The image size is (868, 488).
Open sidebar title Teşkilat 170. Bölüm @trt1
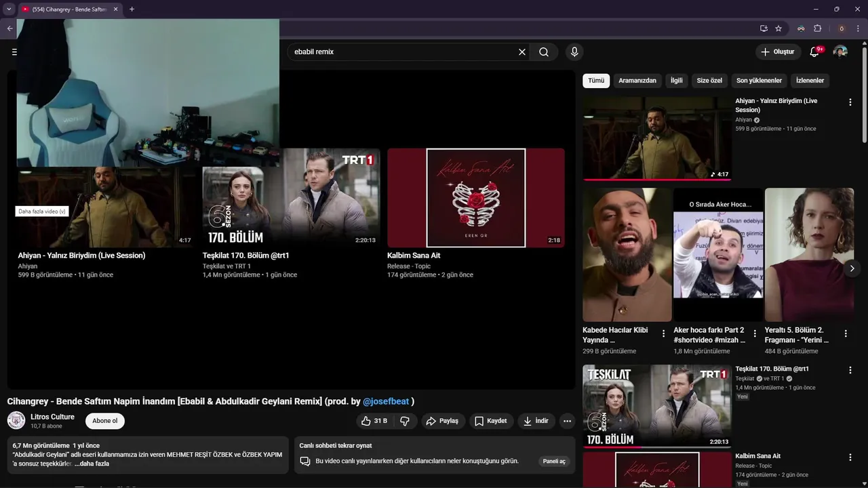pos(772,369)
